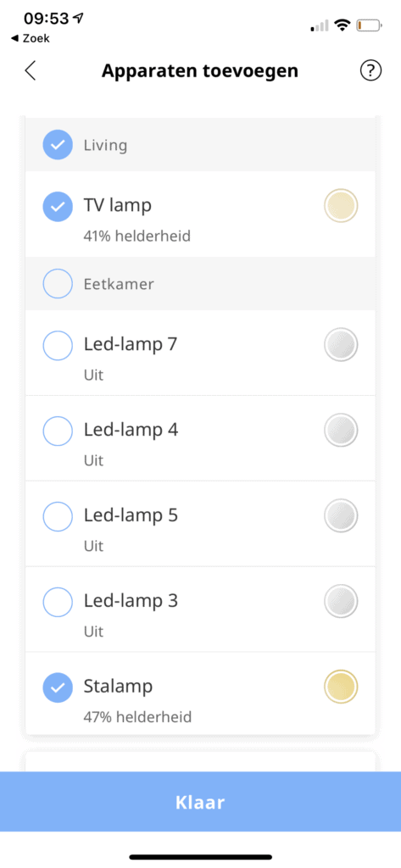Tap the Wi-Fi status bar icon

(343, 25)
